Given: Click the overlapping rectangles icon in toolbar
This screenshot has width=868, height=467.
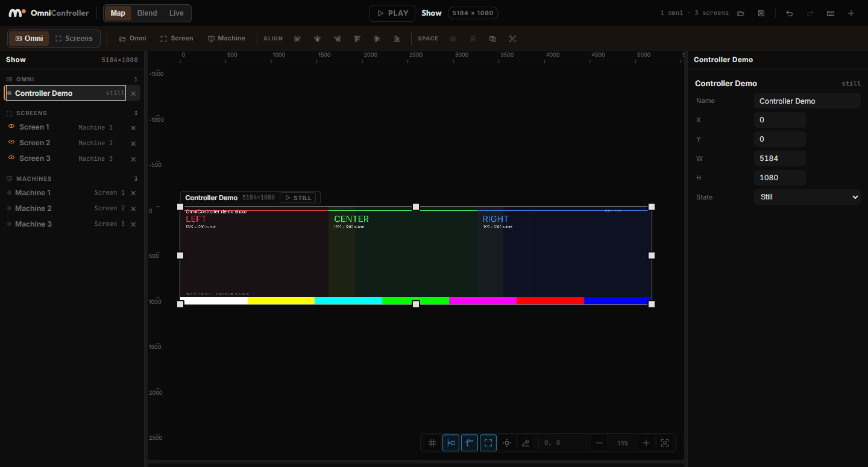Looking at the screenshot, I should [x=492, y=39].
